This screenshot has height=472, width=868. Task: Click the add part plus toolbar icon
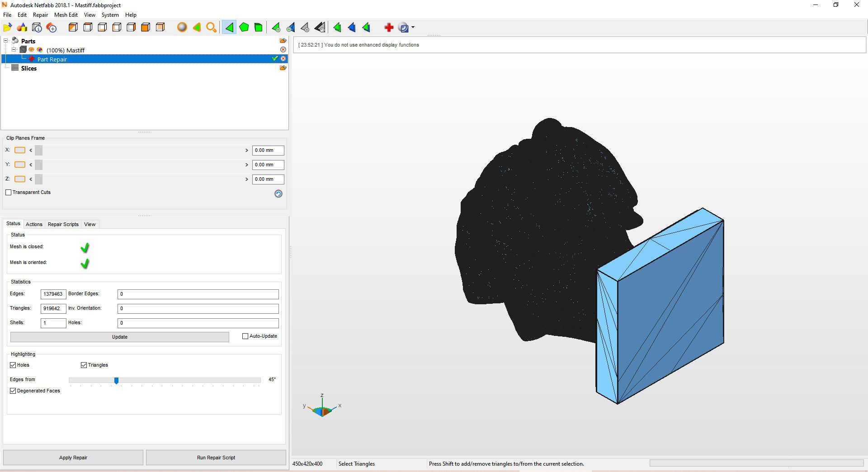52,28
